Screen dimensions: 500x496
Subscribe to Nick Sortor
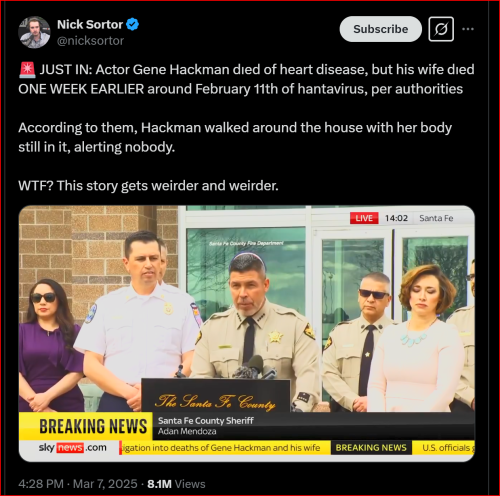click(x=380, y=29)
